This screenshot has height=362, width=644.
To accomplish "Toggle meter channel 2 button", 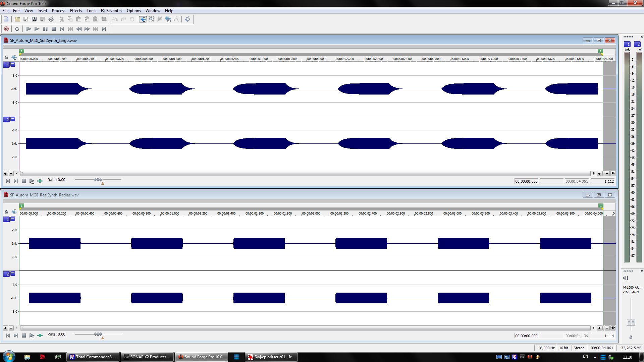I will (638, 44).
